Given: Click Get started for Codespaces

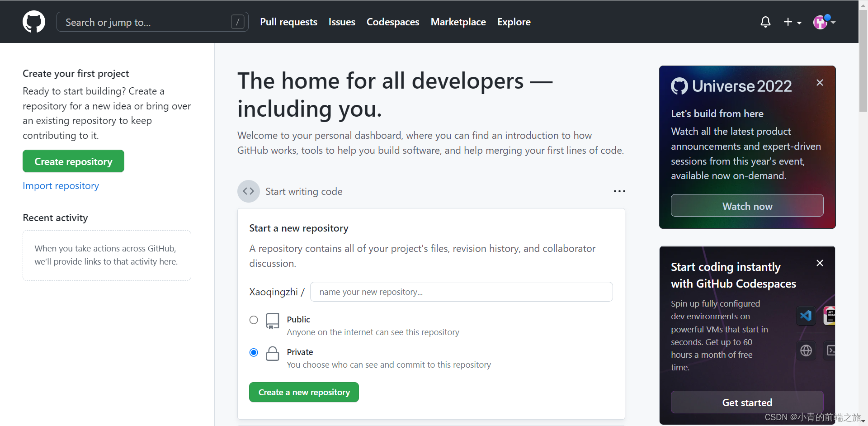Looking at the screenshot, I should click(747, 402).
